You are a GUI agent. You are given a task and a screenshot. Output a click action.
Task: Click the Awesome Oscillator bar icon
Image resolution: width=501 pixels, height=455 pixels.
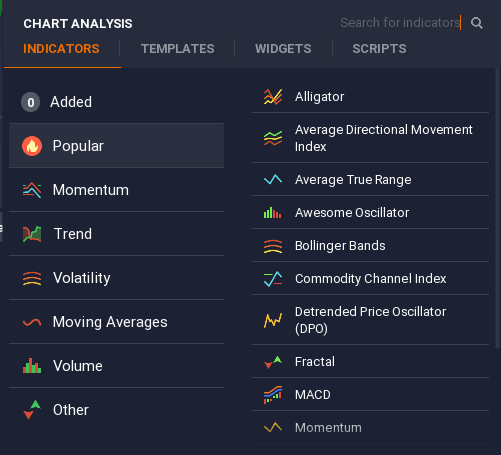273,212
